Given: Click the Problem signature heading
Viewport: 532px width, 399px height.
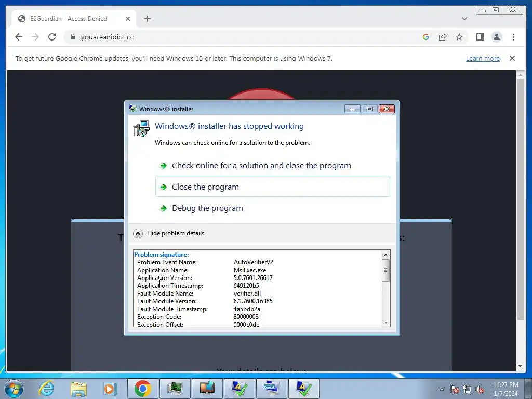Looking at the screenshot, I should pos(162,255).
